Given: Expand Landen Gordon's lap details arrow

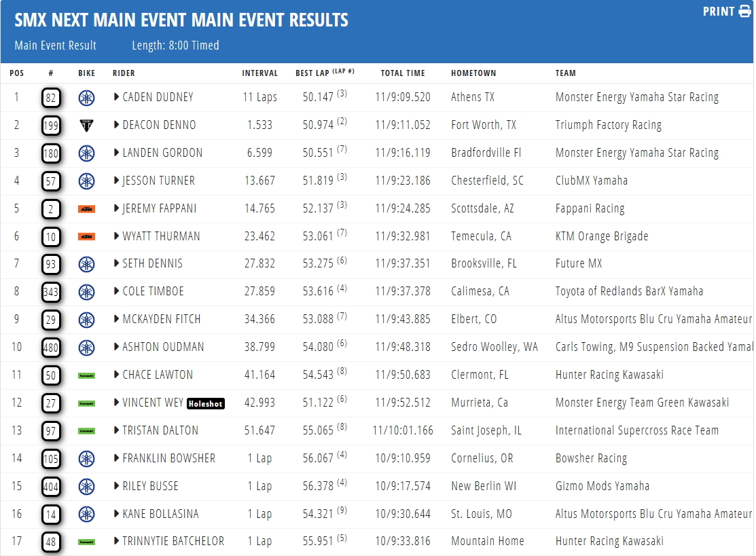Looking at the screenshot, I should pyautogui.click(x=116, y=153).
